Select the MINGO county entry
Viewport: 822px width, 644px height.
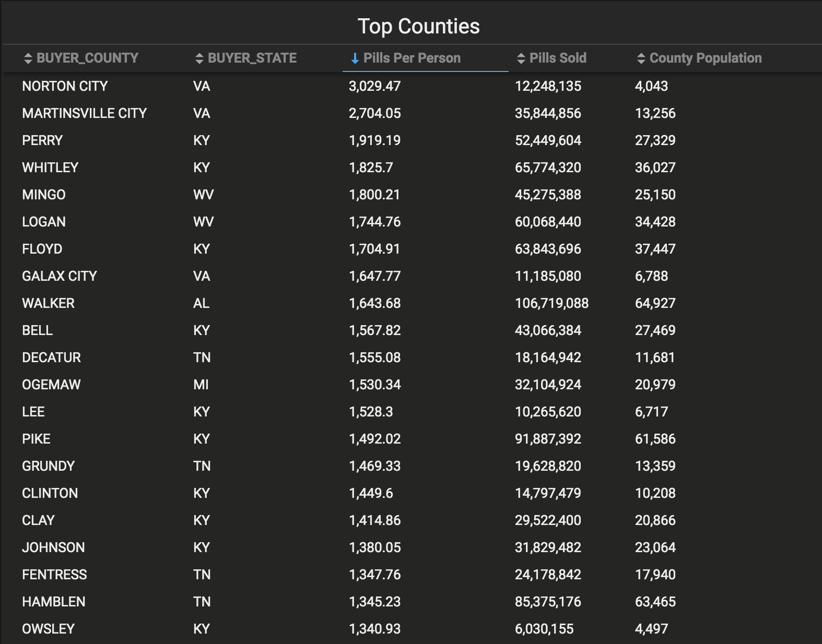[x=44, y=195]
